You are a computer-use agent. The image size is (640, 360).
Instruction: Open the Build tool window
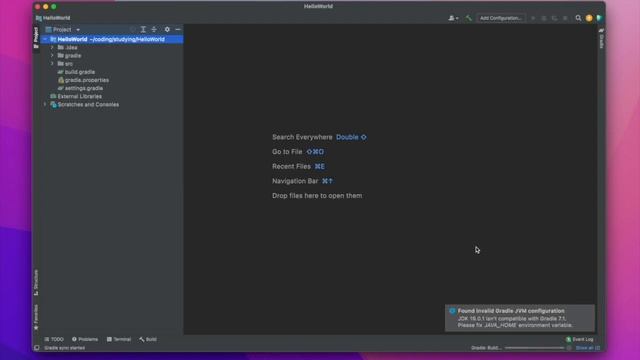point(148,339)
